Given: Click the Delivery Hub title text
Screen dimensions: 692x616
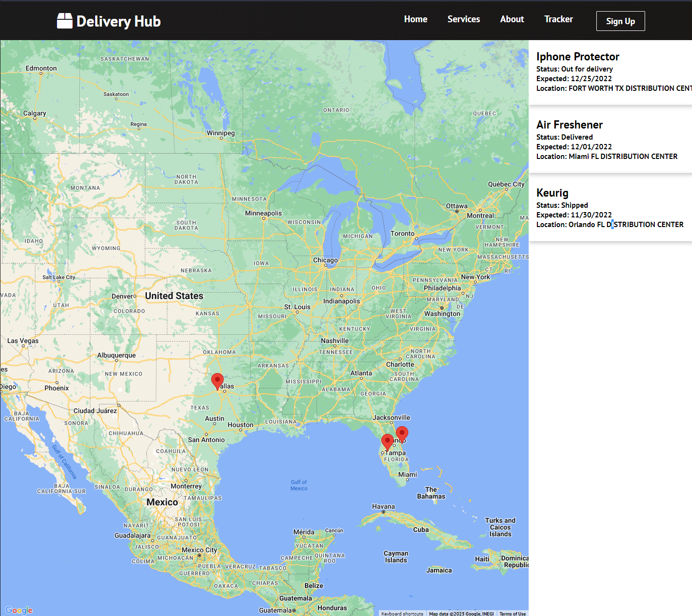Looking at the screenshot, I should tap(118, 21).
